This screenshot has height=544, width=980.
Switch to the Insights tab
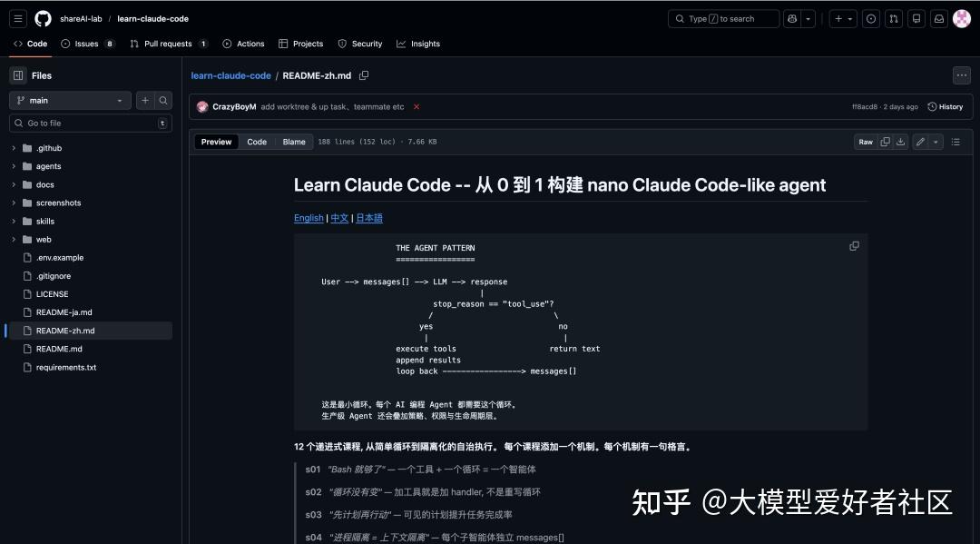(418, 44)
